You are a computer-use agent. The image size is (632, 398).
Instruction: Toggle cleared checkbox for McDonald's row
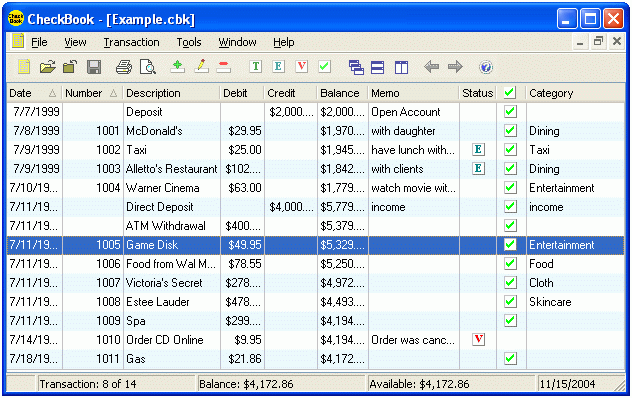click(510, 130)
